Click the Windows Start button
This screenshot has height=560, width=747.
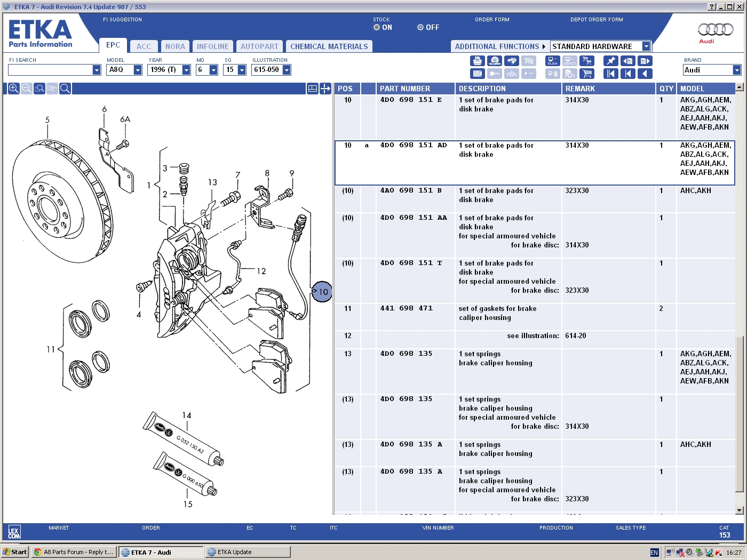click(x=15, y=552)
